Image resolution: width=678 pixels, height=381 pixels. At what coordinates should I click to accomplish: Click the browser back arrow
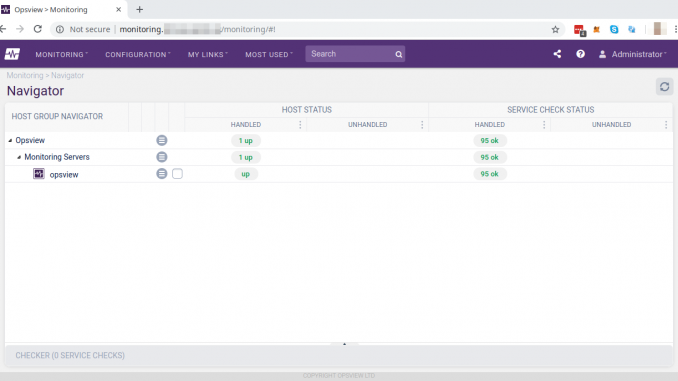(x=3, y=29)
